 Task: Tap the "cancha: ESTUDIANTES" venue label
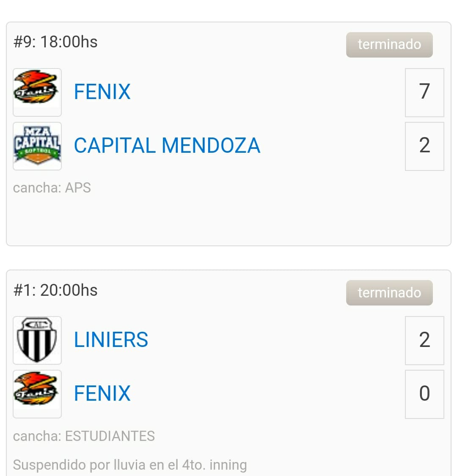[x=84, y=436]
